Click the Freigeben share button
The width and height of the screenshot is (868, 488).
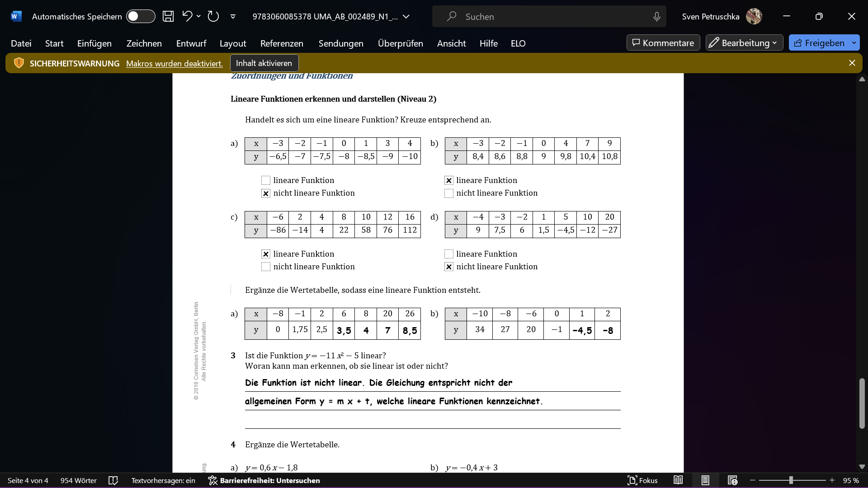coord(819,43)
